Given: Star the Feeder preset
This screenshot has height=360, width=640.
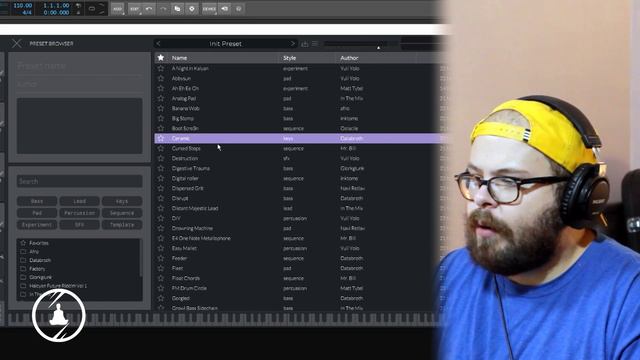Looking at the screenshot, I should click(161, 258).
